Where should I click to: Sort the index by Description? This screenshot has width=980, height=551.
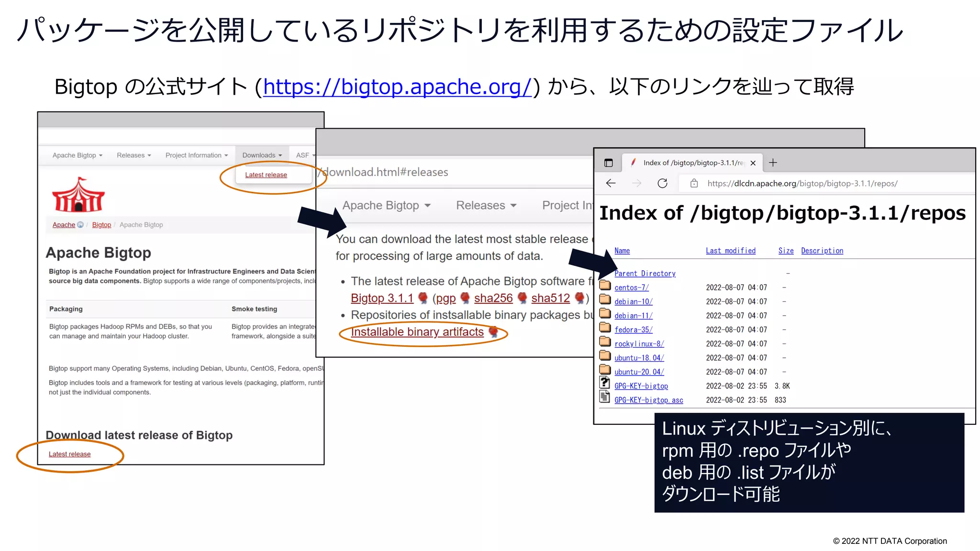[822, 251]
